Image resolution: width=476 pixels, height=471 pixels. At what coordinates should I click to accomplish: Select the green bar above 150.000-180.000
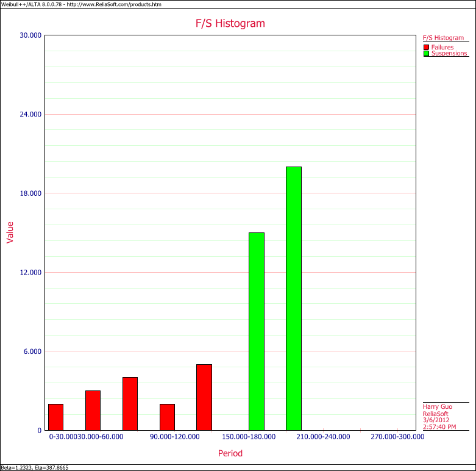(x=257, y=331)
